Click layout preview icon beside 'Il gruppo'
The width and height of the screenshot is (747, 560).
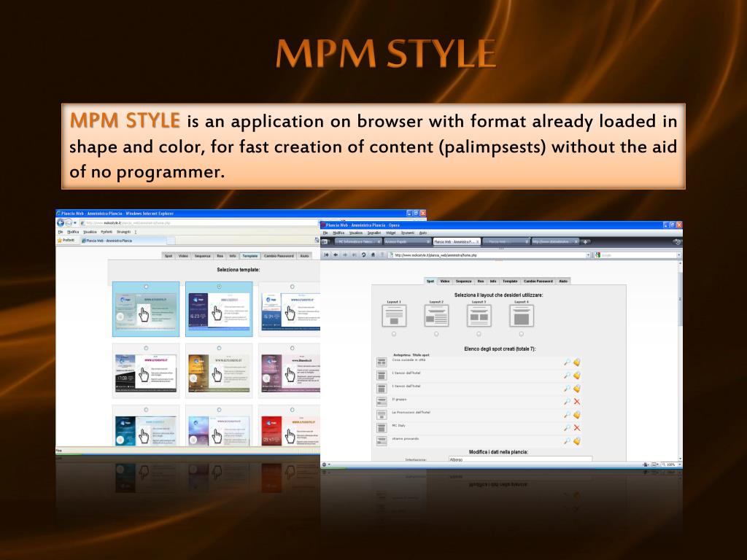coord(382,402)
